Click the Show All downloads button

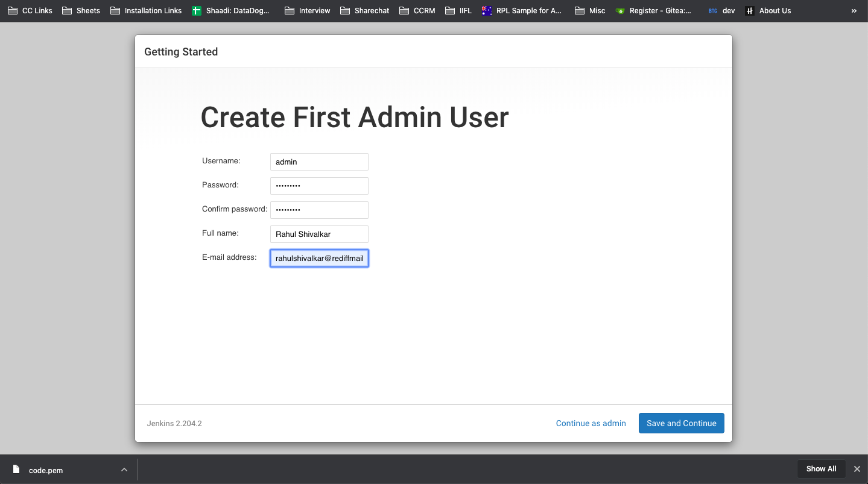(821, 468)
